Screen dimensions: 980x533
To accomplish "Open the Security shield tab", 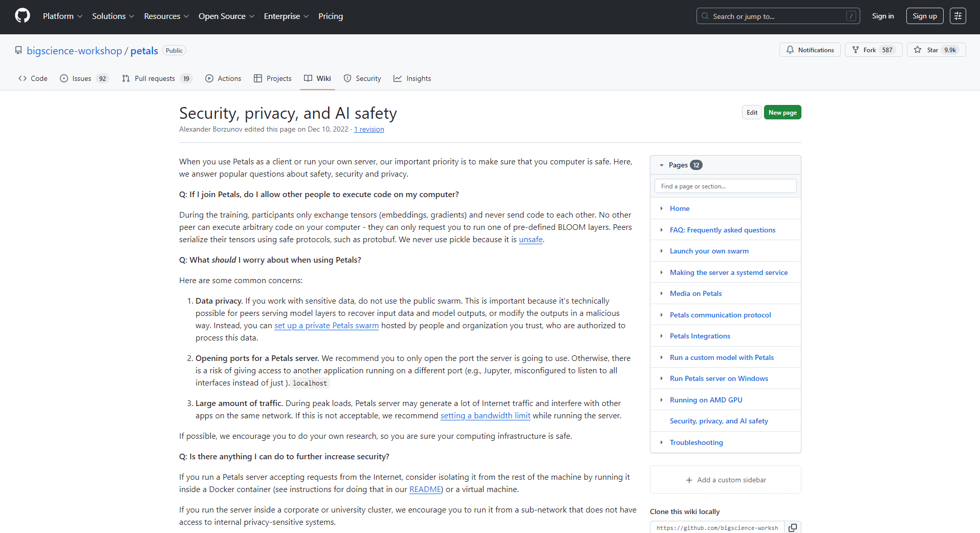I will click(x=362, y=78).
